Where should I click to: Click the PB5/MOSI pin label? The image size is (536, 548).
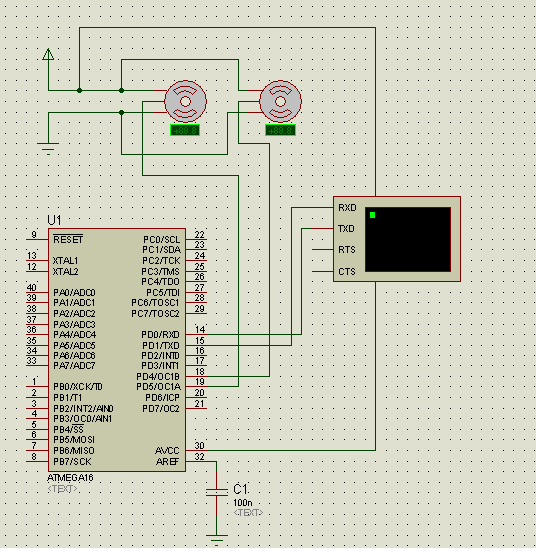tap(74, 439)
